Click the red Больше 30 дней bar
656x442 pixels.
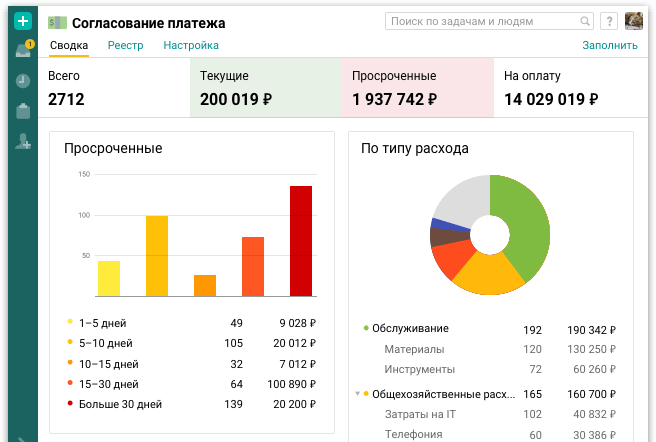(301, 240)
